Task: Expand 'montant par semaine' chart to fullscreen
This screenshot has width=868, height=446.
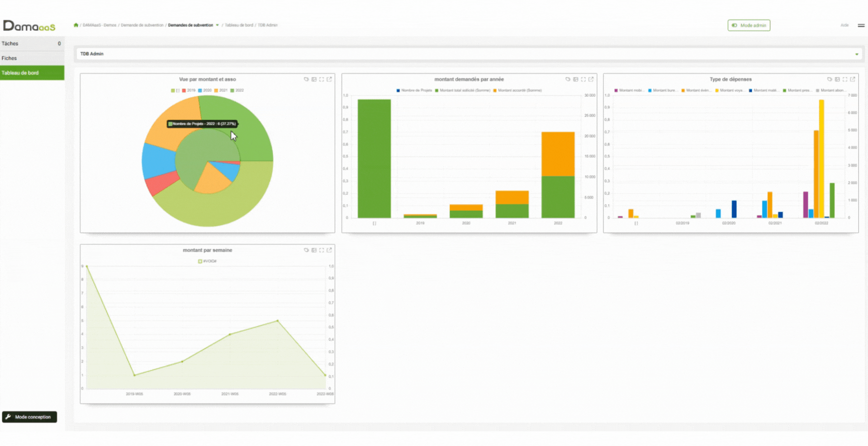Action: coord(322,250)
